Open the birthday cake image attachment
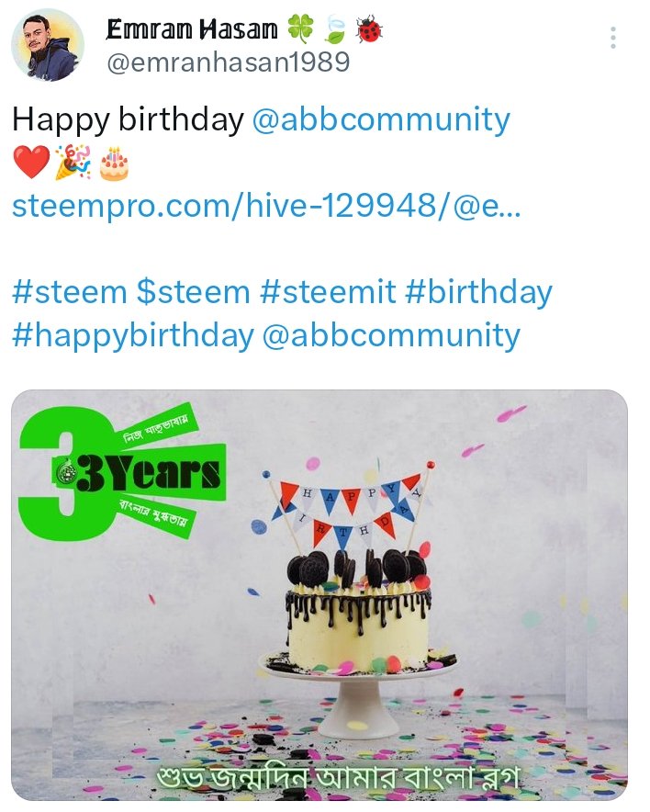 [319, 595]
